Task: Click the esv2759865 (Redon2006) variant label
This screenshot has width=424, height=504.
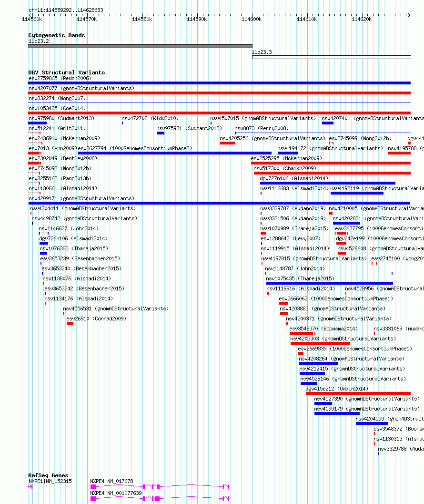Action: point(60,78)
